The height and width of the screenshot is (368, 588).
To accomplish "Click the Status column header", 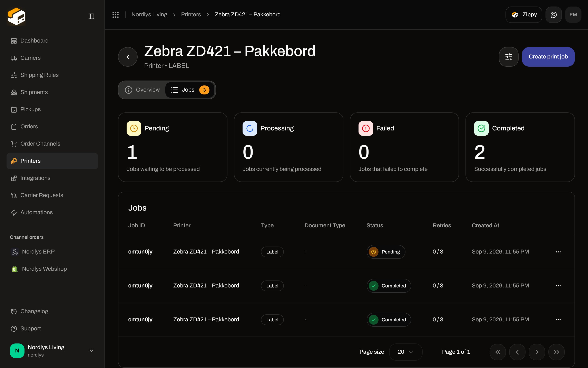I will [x=375, y=225].
